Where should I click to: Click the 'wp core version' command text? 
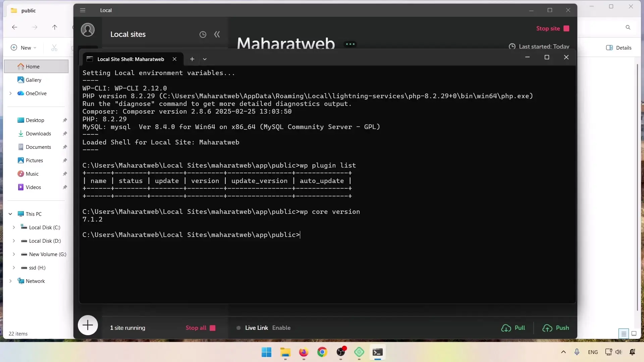tap(330, 212)
